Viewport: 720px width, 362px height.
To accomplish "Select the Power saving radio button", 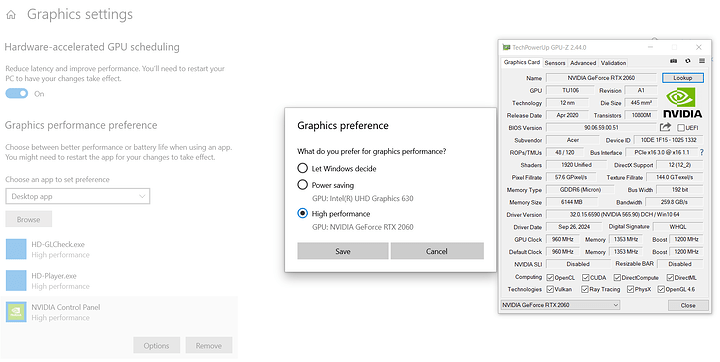I will click(302, 185).
